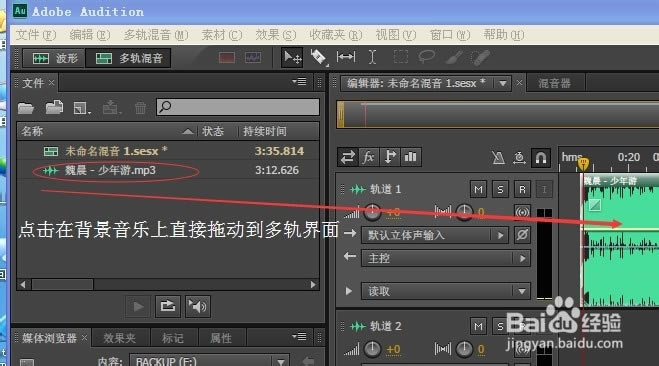Viewport: 659px width, 366px height.
Task: Select the Paintbrush Selection tool
Action: [x=453, y=57]
